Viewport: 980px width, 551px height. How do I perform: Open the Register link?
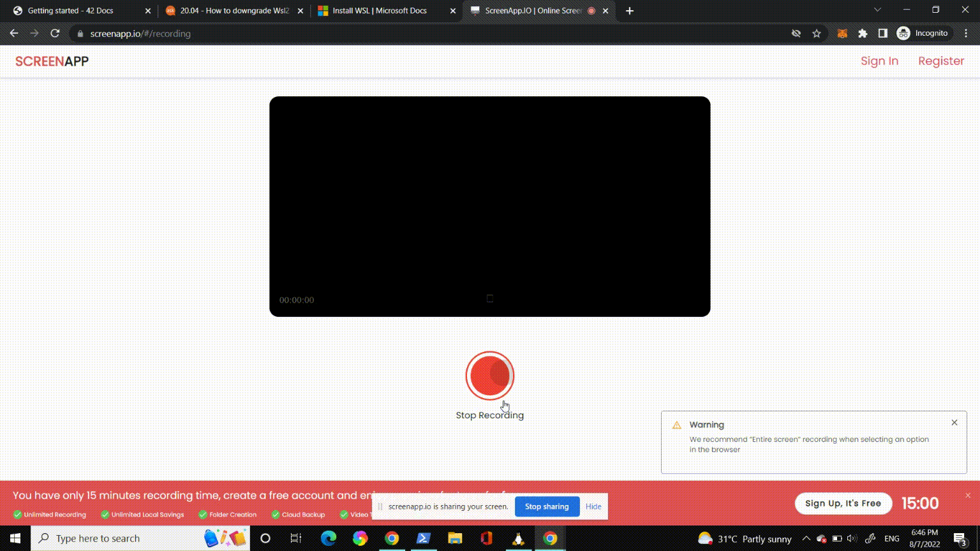click(941, 61)
